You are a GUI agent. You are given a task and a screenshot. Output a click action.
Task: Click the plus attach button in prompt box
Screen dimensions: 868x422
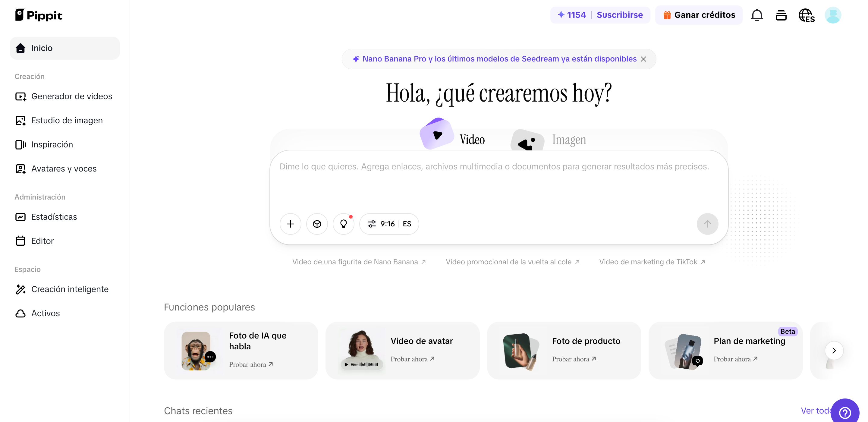coord(291,224)
